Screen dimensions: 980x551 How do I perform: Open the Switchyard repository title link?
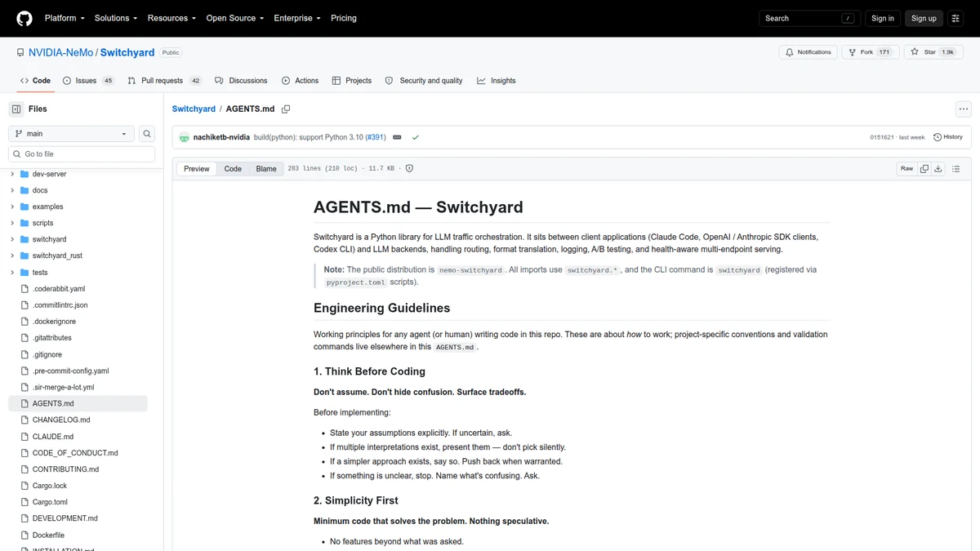coord(127,52)
